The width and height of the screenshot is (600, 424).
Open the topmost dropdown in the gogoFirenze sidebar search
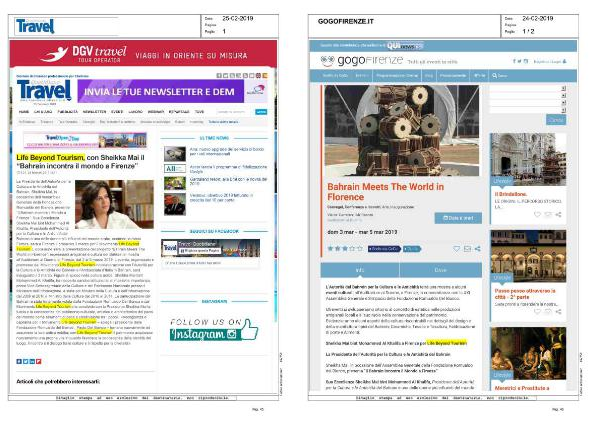[x=563, y=88]
